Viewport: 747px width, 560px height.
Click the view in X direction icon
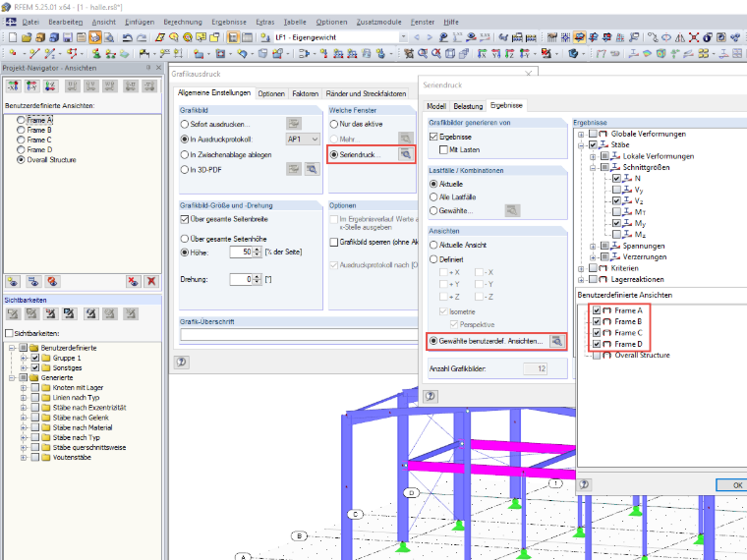(x=482, y=54)
